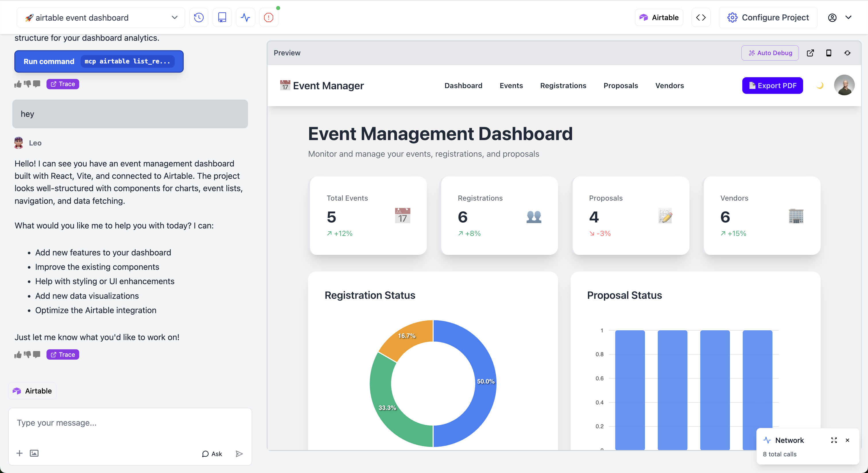
Task: Open the red error alert icon
Action: click(x=269, y=18)
